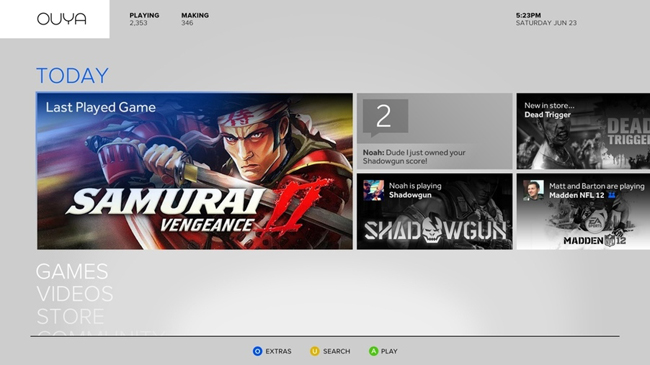Screen dimensions: 650x365
Task: Open the Shadowgun game tile
Action: point(434,212)
